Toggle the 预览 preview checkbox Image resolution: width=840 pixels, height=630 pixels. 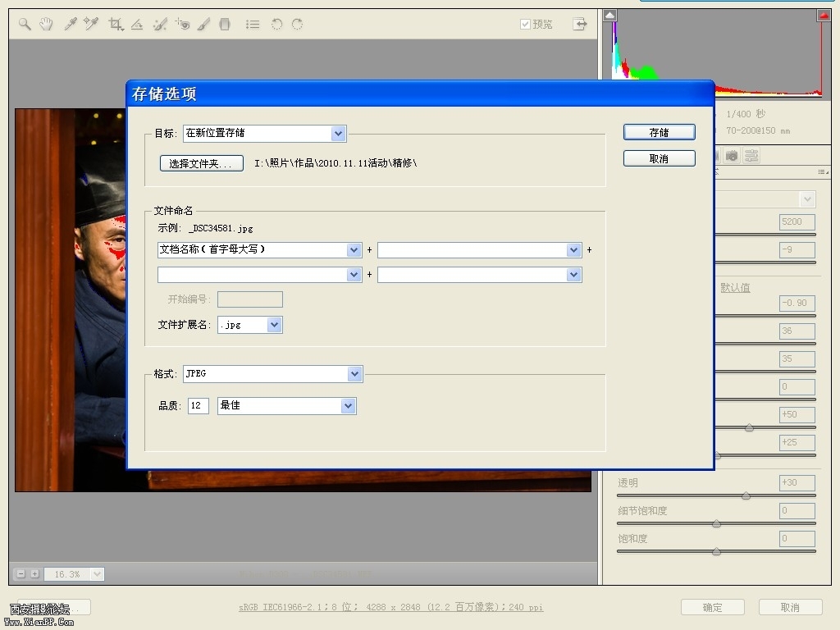[x=525, y=25]
